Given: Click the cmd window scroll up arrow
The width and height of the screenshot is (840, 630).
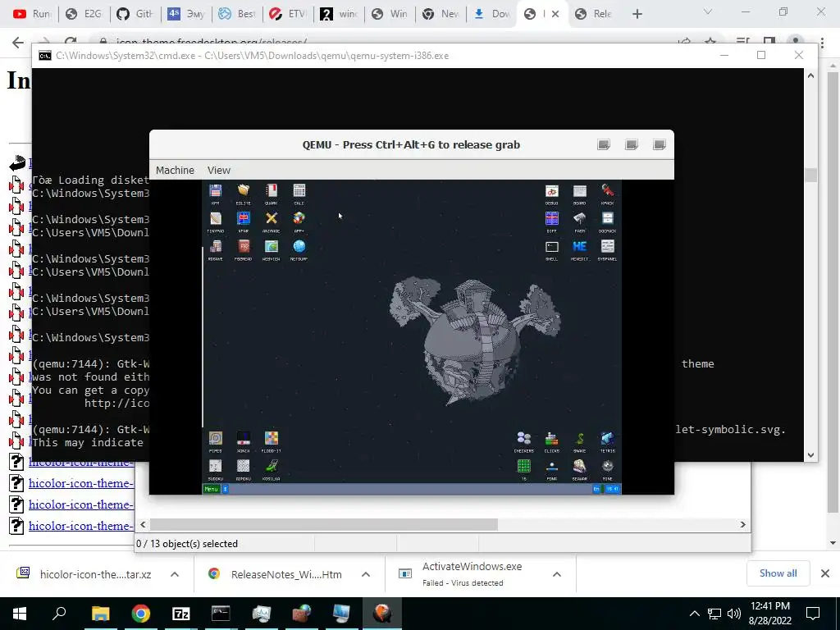Looking at the screenshot, I should point(810,75).
